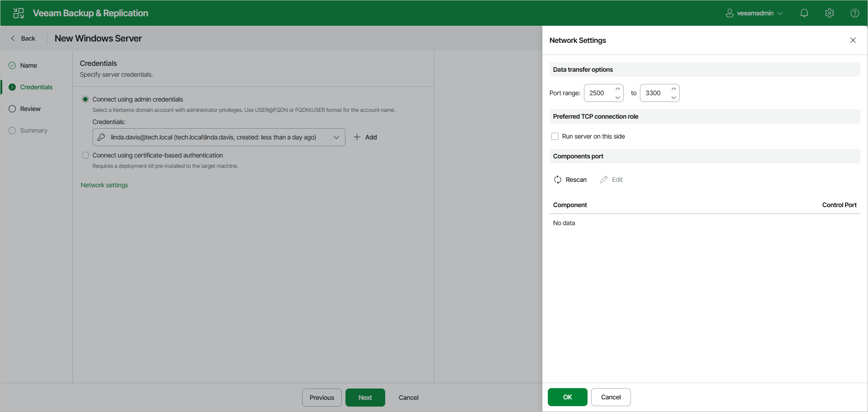868x412 pixels.
Task: Open the help question mark icon
Action: 855,13
